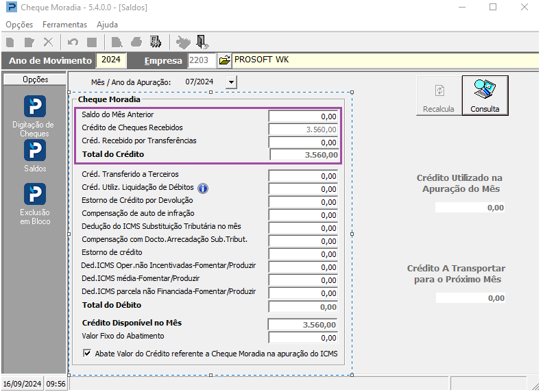The width and height of the screenshot is (543, 392).
Task: Click the blue info icon beside Liquidação de Débitos
Action: [x=202, y=188]
